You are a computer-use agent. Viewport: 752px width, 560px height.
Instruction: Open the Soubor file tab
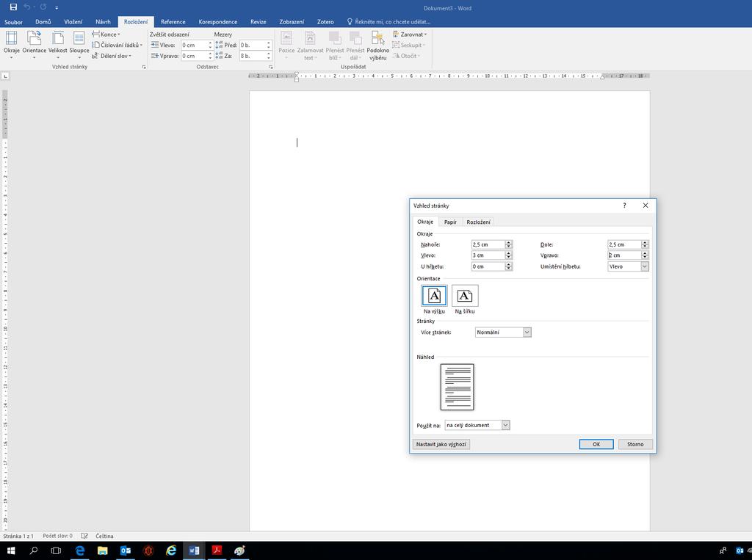13,22
